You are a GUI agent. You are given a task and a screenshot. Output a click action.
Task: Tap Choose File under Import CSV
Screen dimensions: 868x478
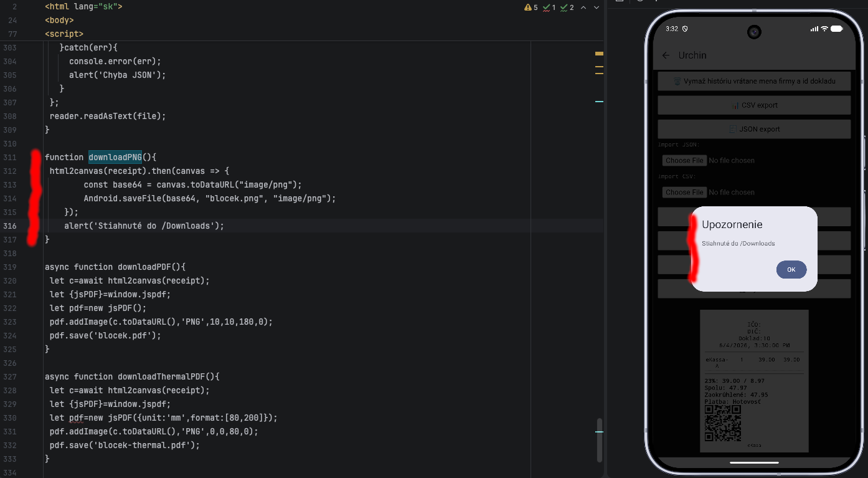click(x=684, y=193)
